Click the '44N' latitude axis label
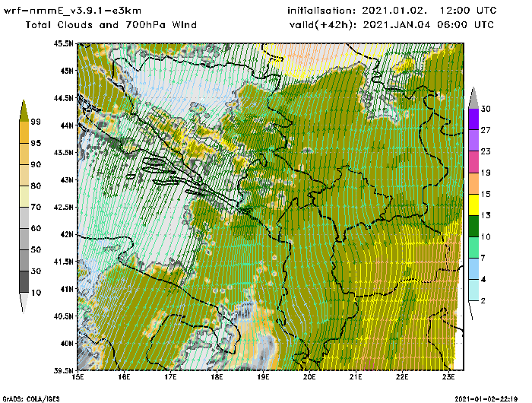 67,125
